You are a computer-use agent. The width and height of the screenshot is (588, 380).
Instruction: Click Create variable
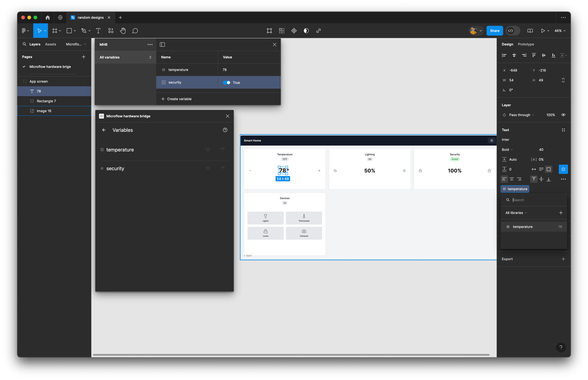176,99
